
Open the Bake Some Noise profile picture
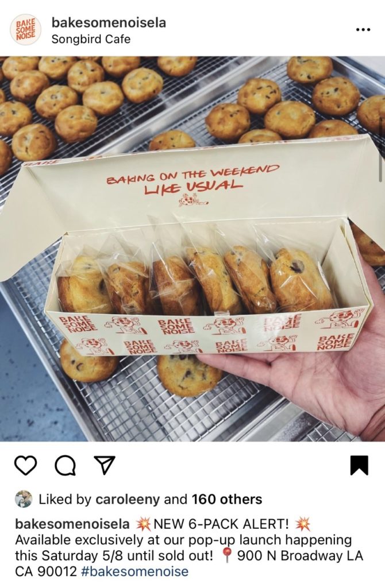[25, 30]
